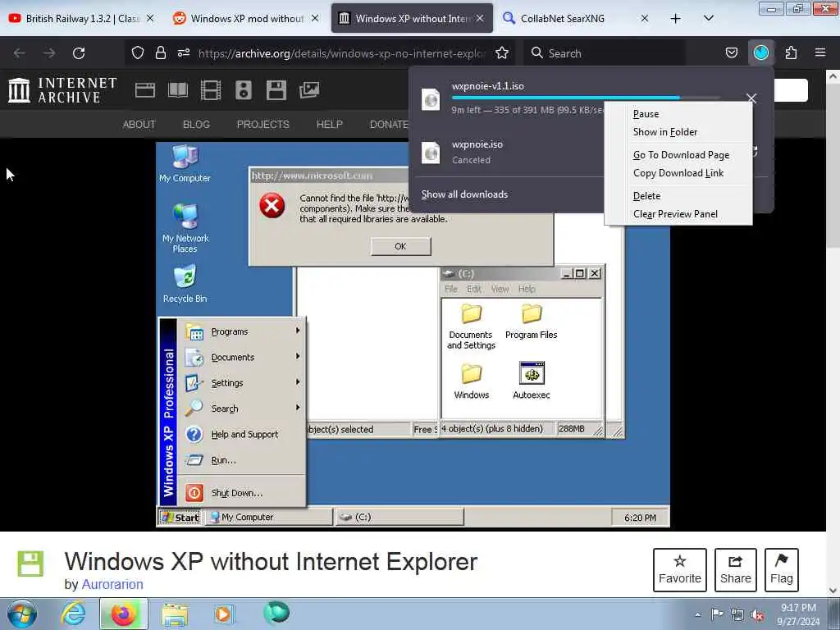Click the address bar URL field
The height and width of the screenshot is (630, 840).
pos(341,53)
